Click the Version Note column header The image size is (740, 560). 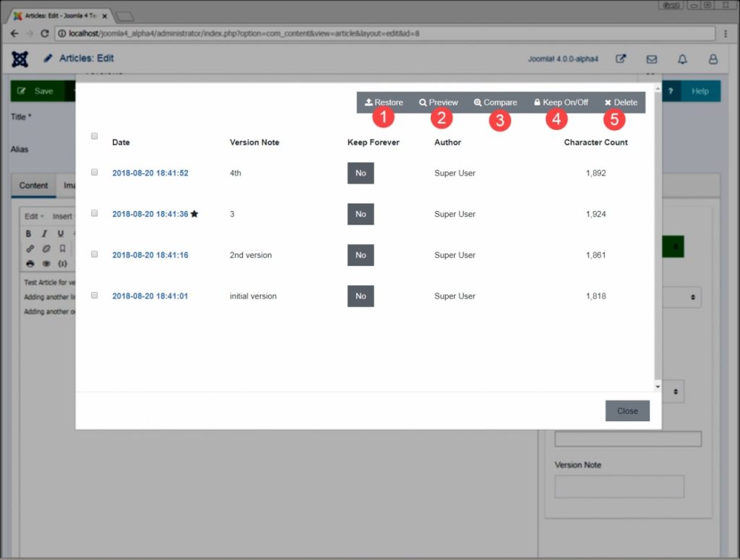coord(254,142)
